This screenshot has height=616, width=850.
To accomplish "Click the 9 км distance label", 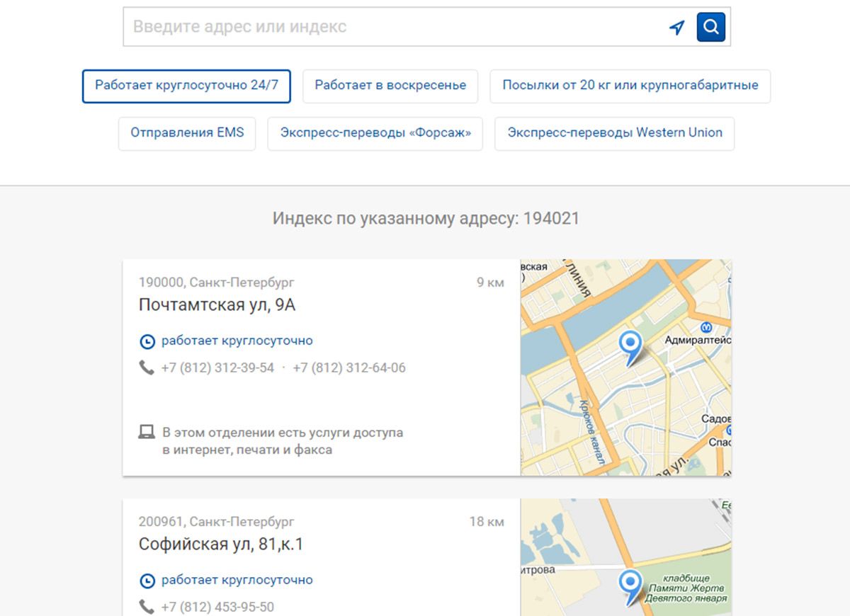I will 490,283.
